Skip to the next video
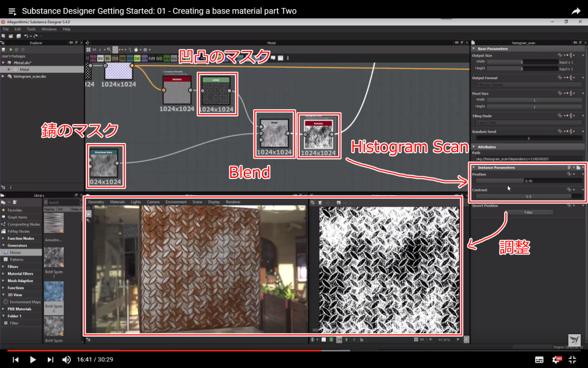Image resolution: width=588 pixels, height=368 pixels. tap(50, 360)
